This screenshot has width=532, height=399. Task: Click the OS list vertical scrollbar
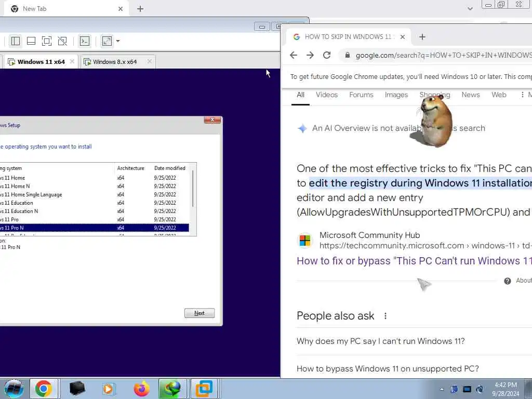click(193, 189)
